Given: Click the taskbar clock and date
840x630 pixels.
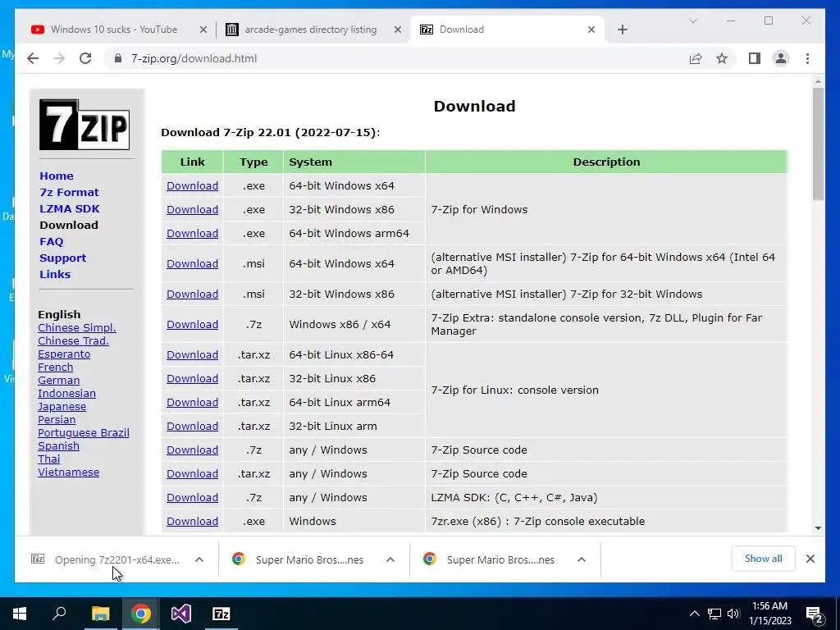Looking at the screenshot, I should coord(769,614).
